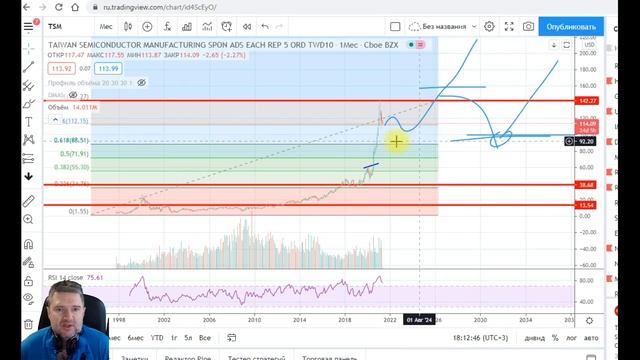Open the time axis settings gear
Image resolution: width=640 pixels, height=360 pixels.
[589, 320]
